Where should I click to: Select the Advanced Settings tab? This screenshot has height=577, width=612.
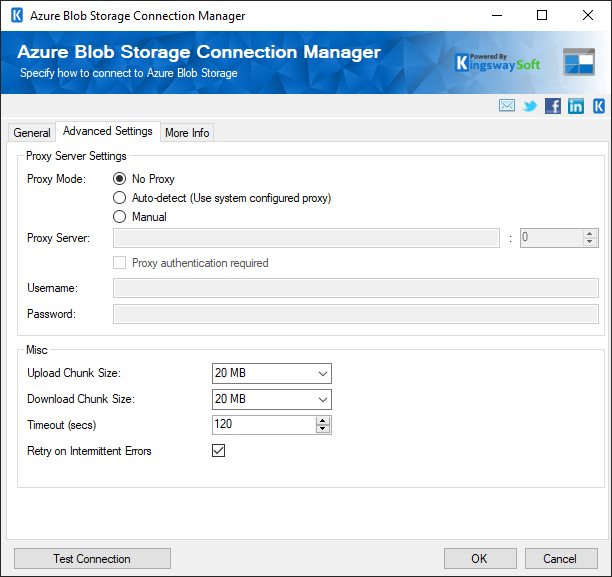108,131
